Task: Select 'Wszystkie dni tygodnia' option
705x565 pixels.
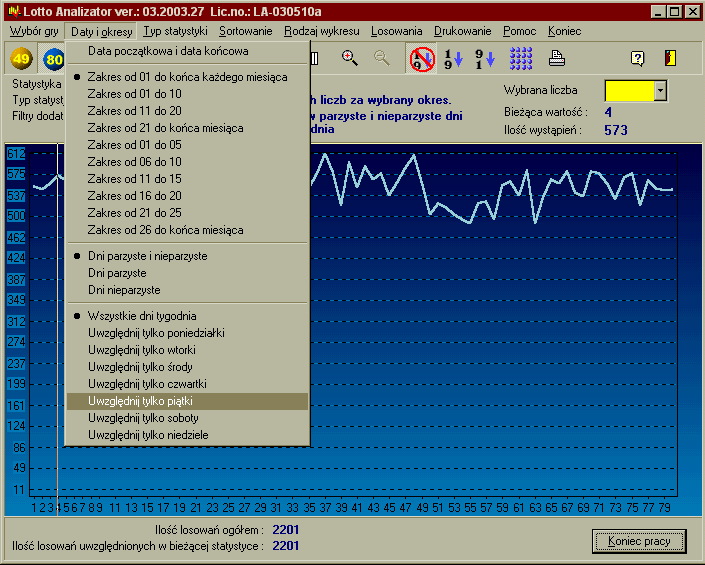Action: [x=187, y=316]
